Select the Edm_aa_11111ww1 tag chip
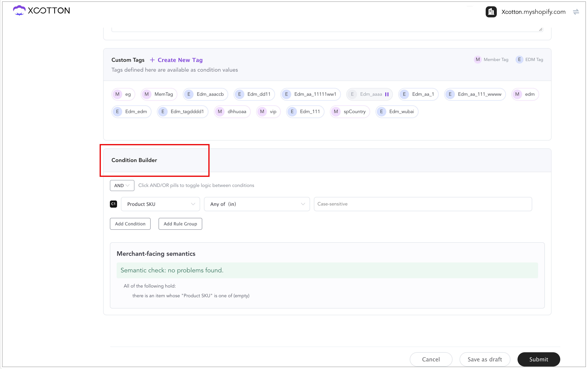The width and height of the screenshot is (588, 369). click(x=311, y=94)
